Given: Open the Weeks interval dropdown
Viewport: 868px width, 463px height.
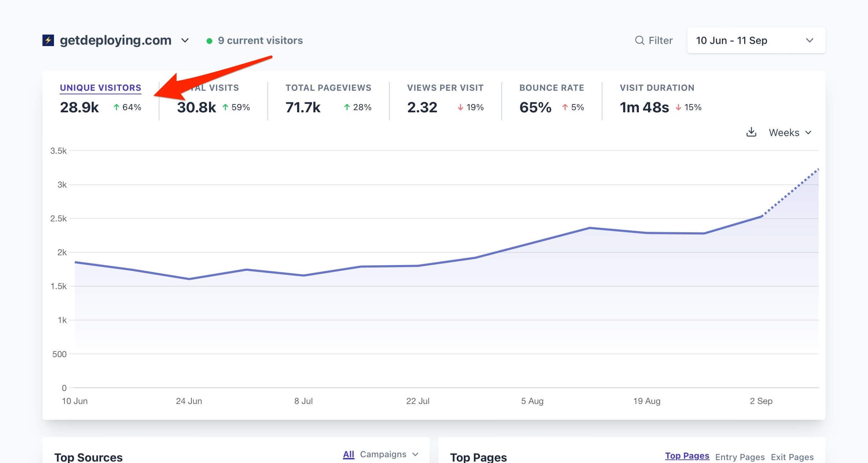Looking at the screenshot, I should [x=790, y=132].
